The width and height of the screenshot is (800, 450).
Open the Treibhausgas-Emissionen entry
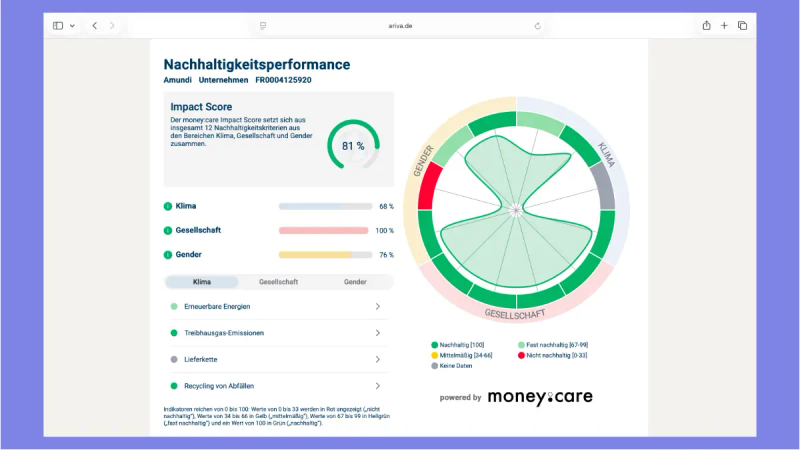point(278,333)
